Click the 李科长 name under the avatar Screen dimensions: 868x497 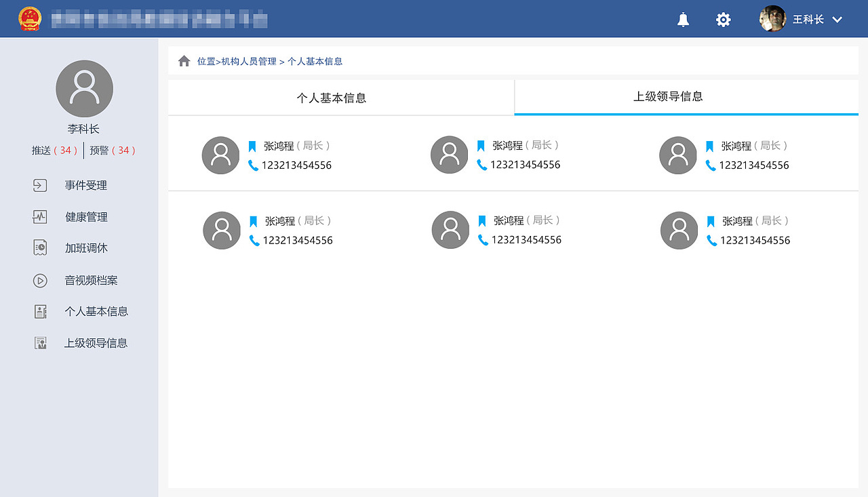[83, 129]
